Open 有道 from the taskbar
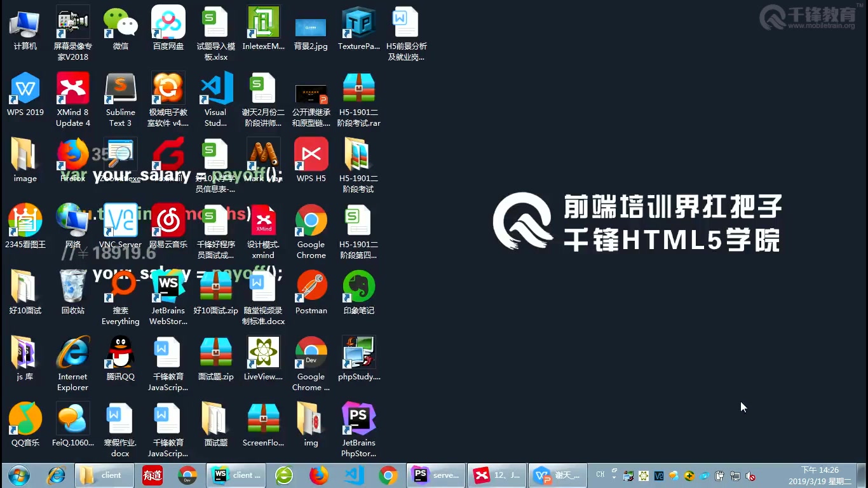This screenshot has height=488, width=868. click(x=153, y=475)
